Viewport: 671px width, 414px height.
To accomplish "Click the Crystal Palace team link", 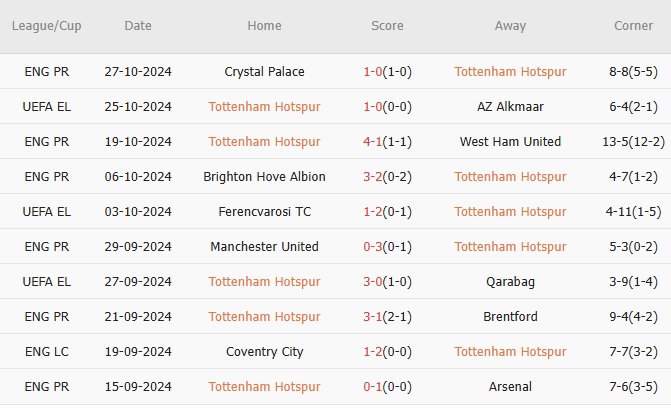I will pos(264,72).
